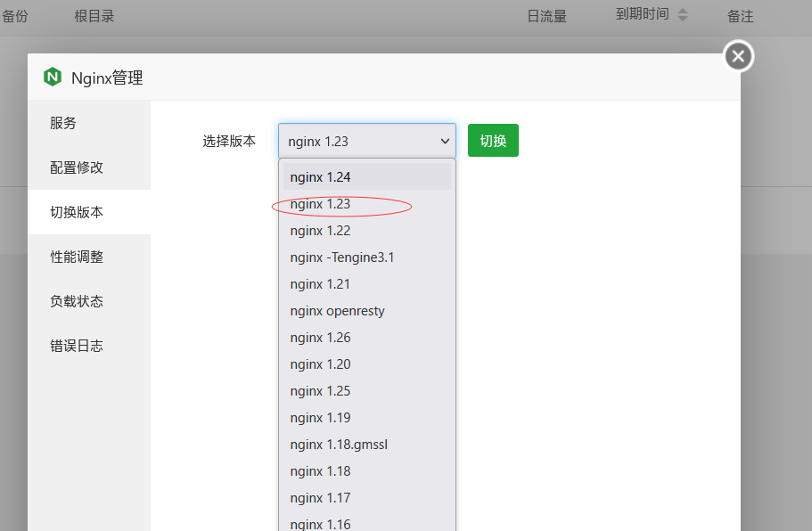
Task: Collapse the 选择版本 dropdown showing nginx 1.23
Action: [x=367, y=141]
